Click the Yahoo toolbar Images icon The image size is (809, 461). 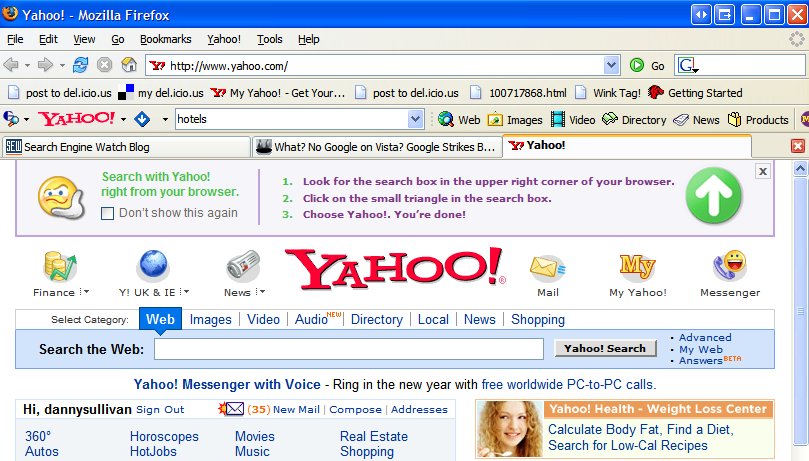coord(495,120)
